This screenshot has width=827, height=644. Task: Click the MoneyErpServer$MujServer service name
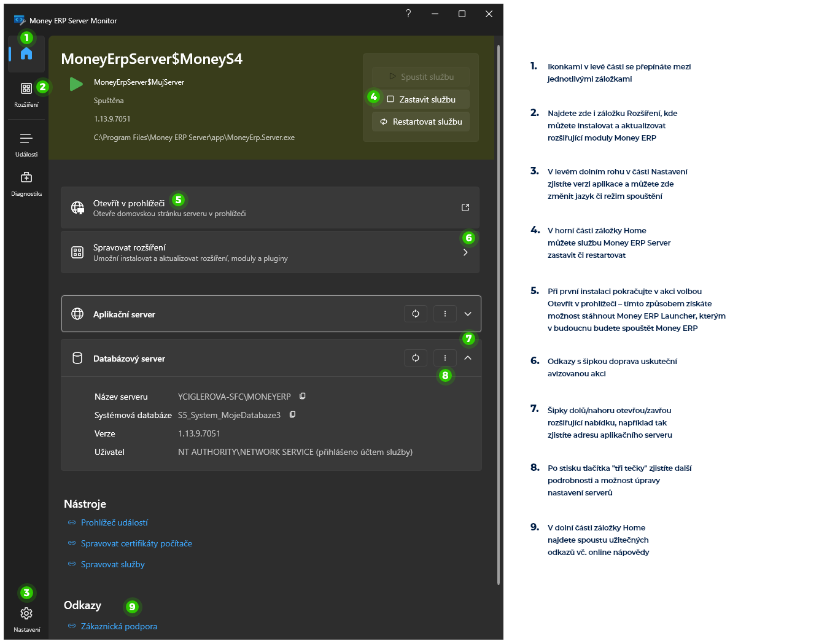[x=139, y=82]
